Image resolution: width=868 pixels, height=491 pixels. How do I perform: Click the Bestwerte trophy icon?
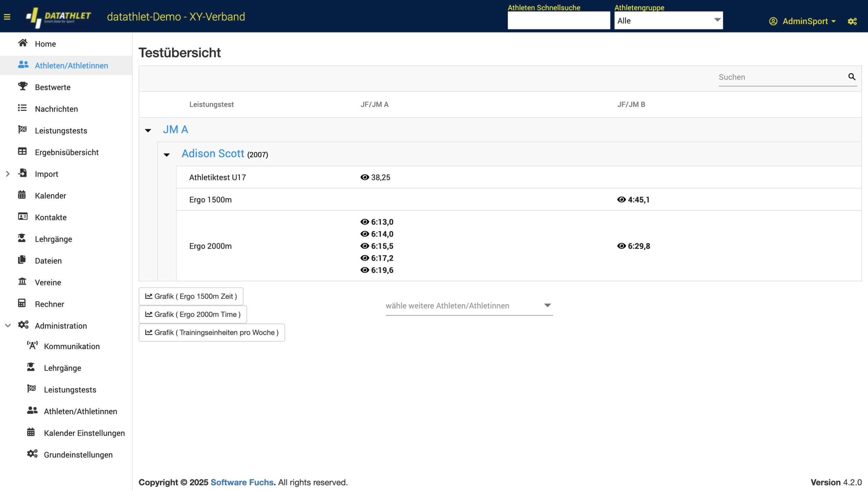23,86
